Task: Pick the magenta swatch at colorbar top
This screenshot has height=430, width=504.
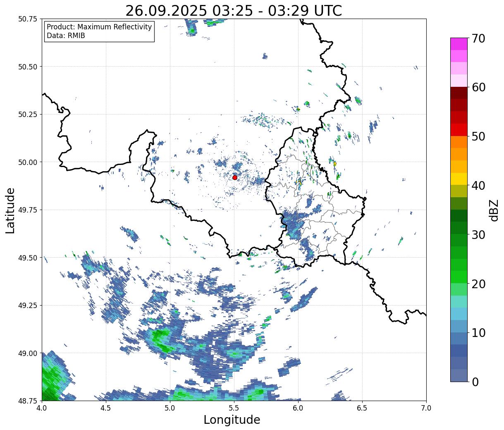Action: coord(459,44)
